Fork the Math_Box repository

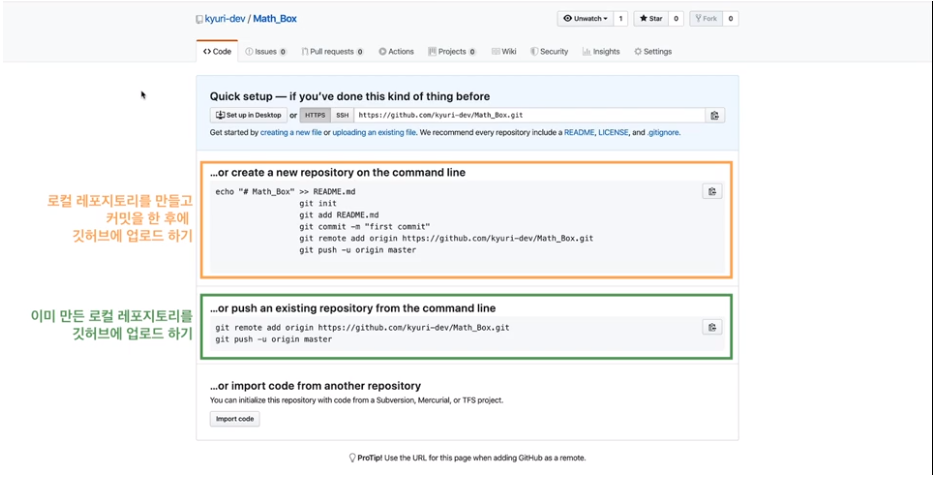pyautogui.click(x=710, y=19)
